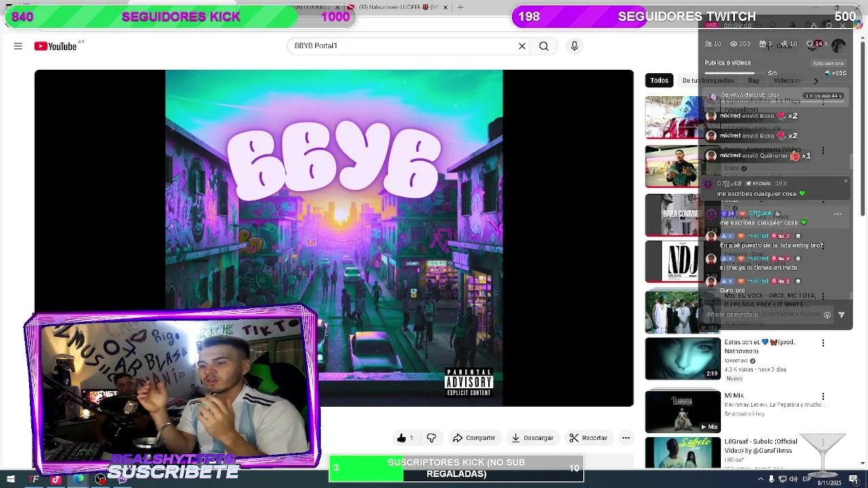Open the Mi Mix title link

(734, 396)
